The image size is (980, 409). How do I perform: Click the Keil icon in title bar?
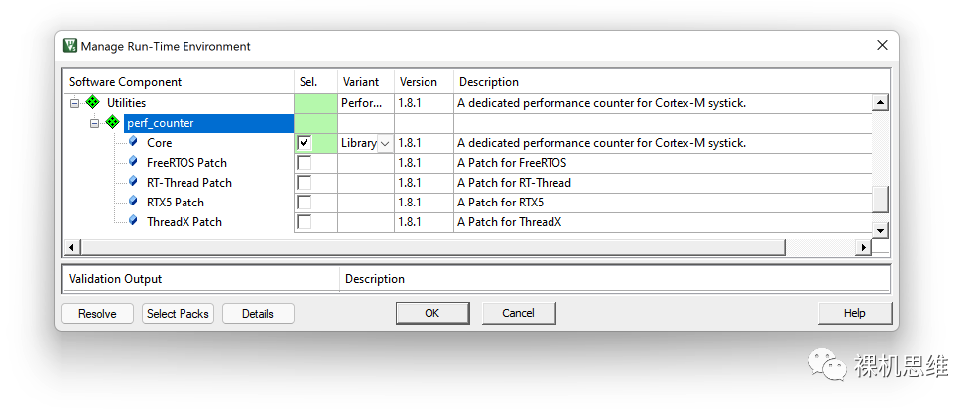click(70, 46)
